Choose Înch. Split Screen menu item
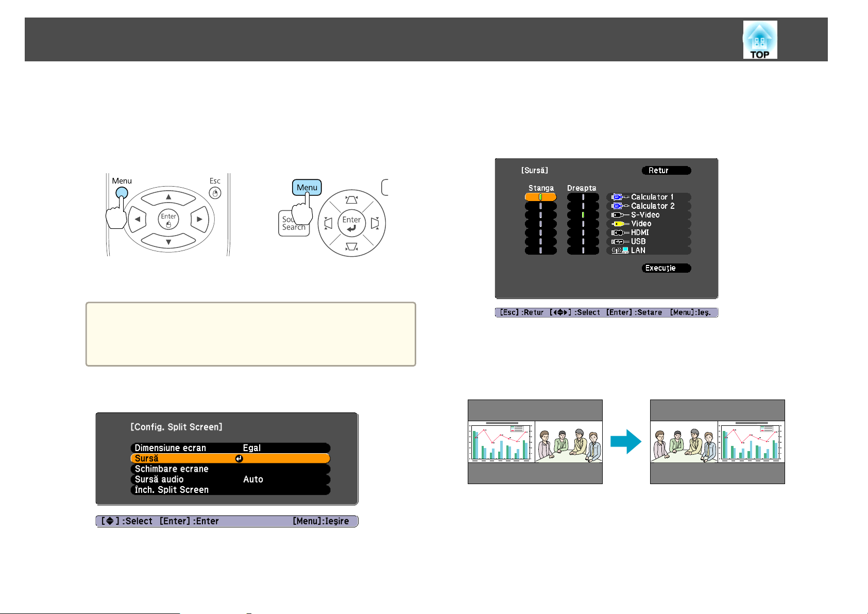 (230, 490)
